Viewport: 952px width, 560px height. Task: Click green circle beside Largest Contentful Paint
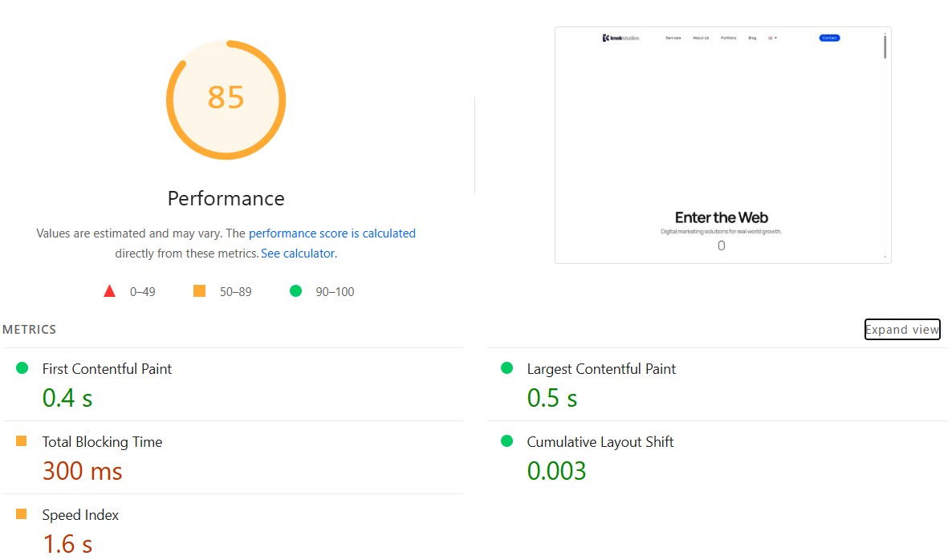507,368
